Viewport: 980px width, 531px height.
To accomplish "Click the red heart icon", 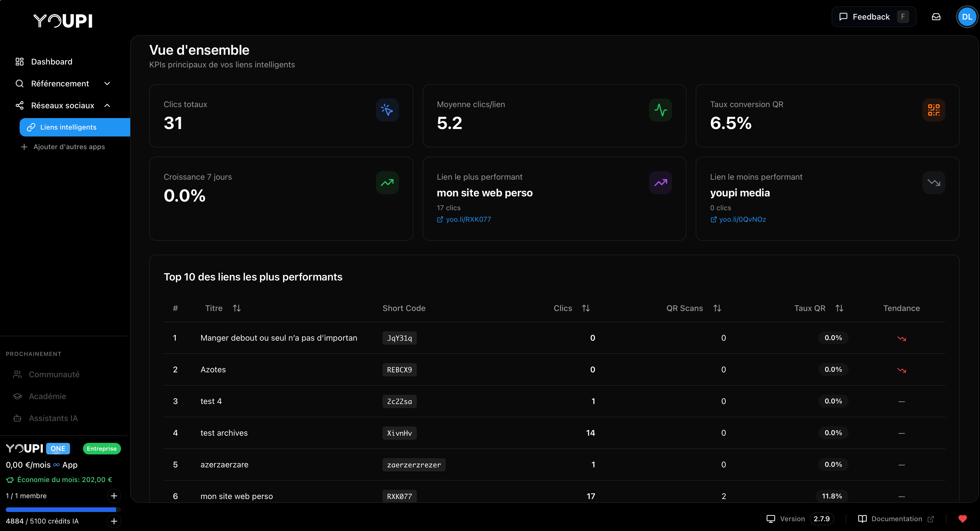I will (962, 518).
